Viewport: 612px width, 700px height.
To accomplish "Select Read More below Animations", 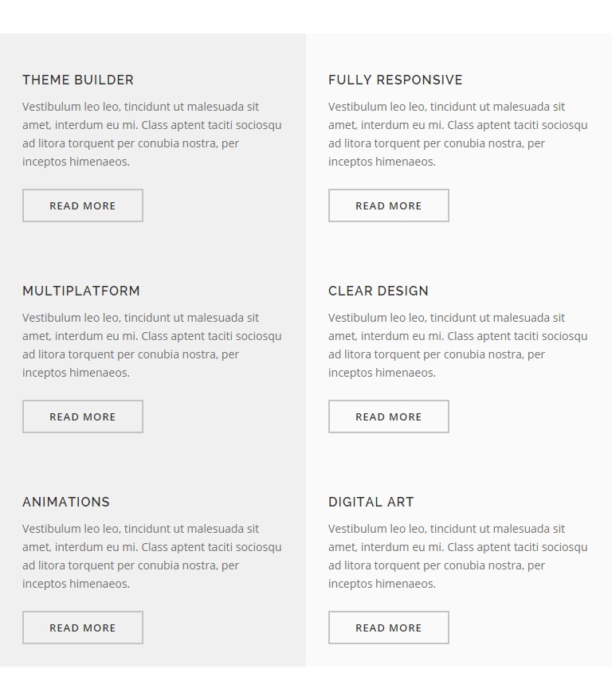I will [83, 628].
